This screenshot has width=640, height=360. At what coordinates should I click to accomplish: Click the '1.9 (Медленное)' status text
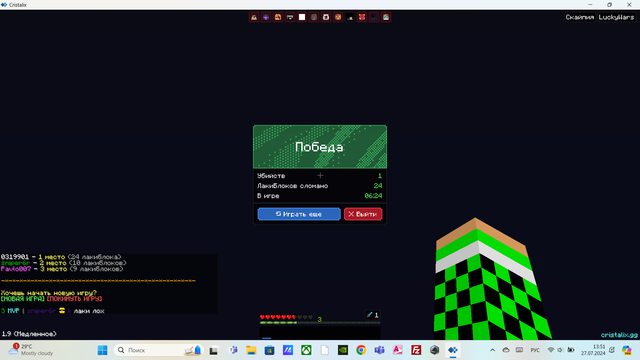pos(29,334)
